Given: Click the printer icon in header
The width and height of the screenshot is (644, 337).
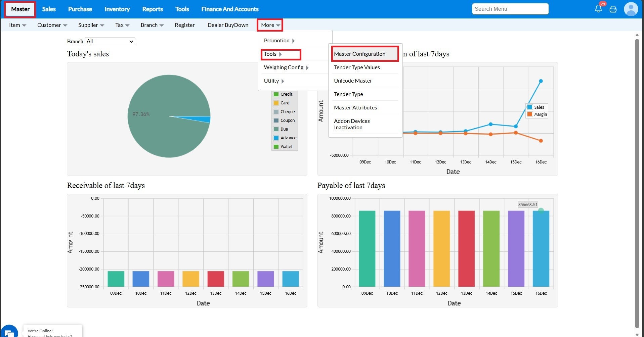Looking at the screenshot, I should (613, 9).
